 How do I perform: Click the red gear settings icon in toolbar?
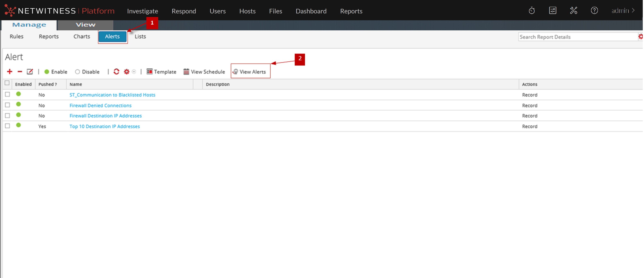(x=126, y=72)
